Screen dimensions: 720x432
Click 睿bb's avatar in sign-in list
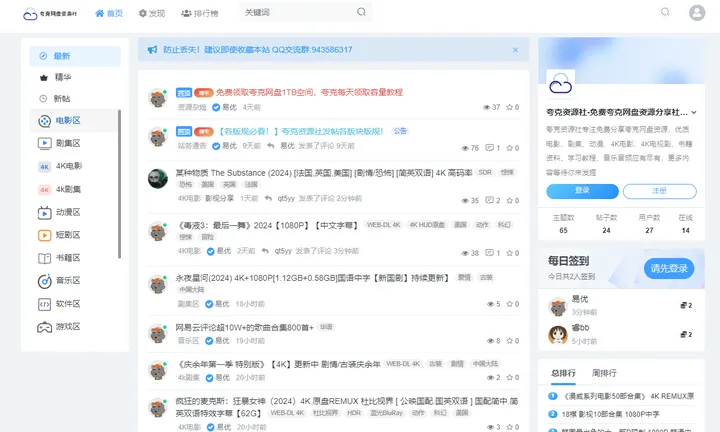(x=557, y=335)
